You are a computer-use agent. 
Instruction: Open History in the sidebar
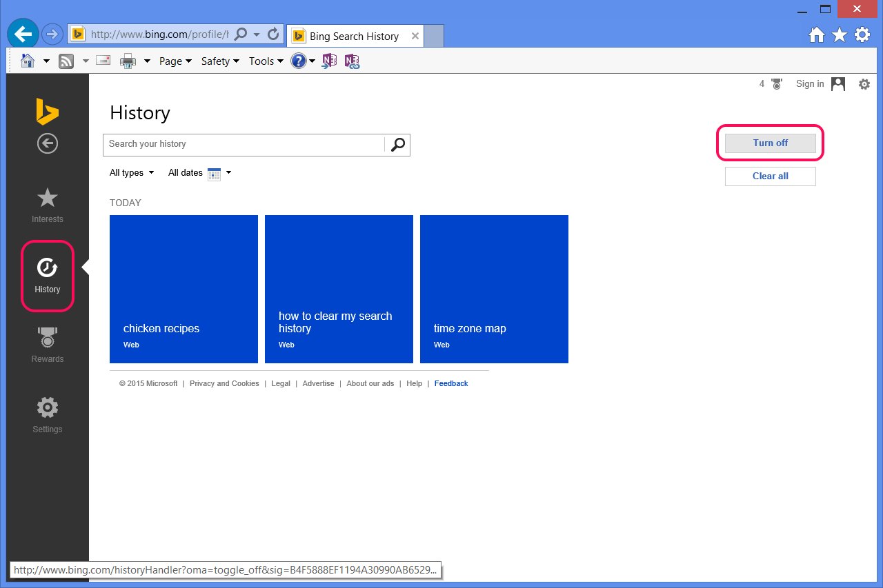[47, 275]
